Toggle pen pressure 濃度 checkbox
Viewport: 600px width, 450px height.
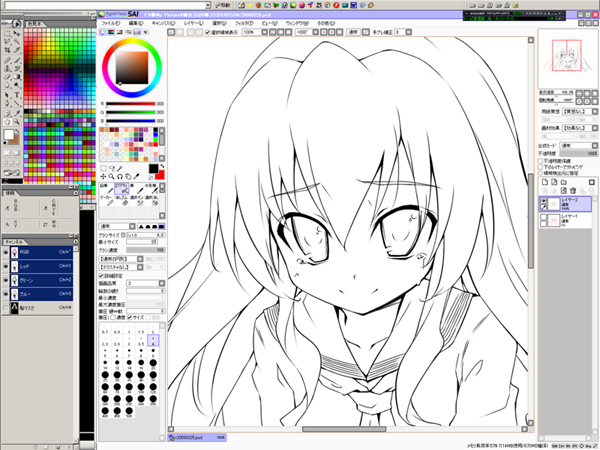[x=113, y=317]
